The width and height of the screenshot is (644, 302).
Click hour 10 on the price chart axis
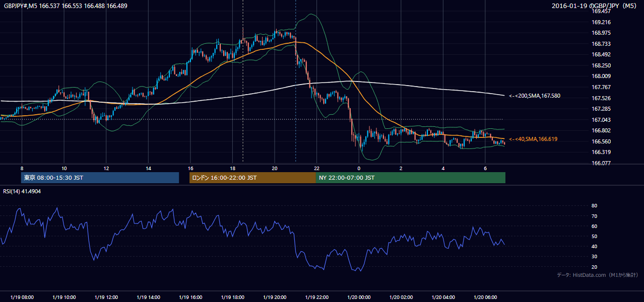[x=64, y=168]
